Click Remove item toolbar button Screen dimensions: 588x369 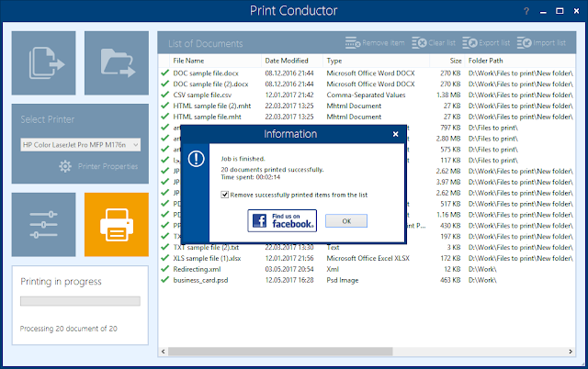point(375,43)
